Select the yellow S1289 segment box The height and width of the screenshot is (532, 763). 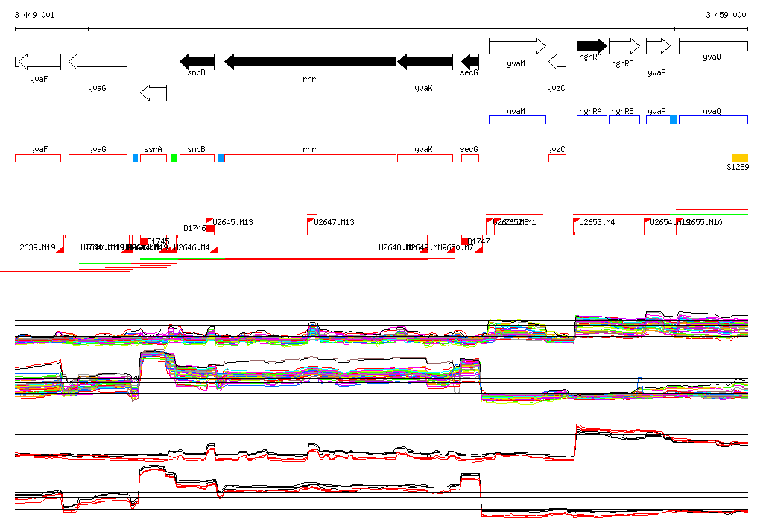coord(740,158)
